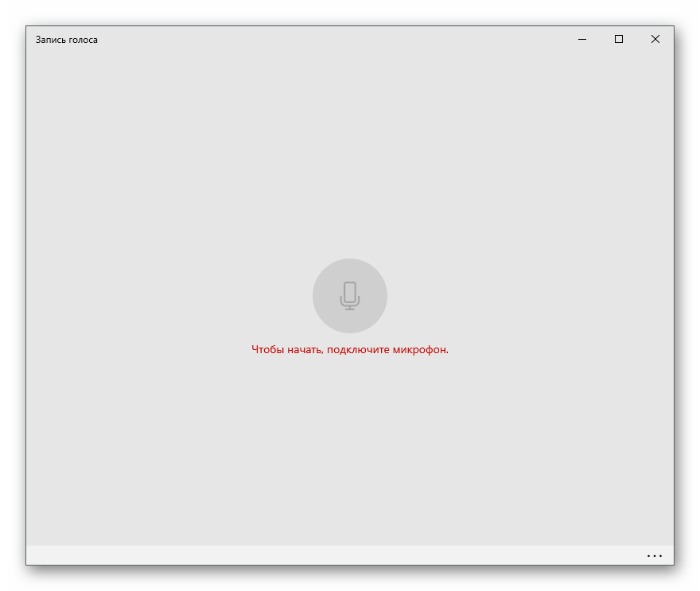Start recording with the microphone icon
The height and width of the screenshot is (591, 700).
coord(349,295)
